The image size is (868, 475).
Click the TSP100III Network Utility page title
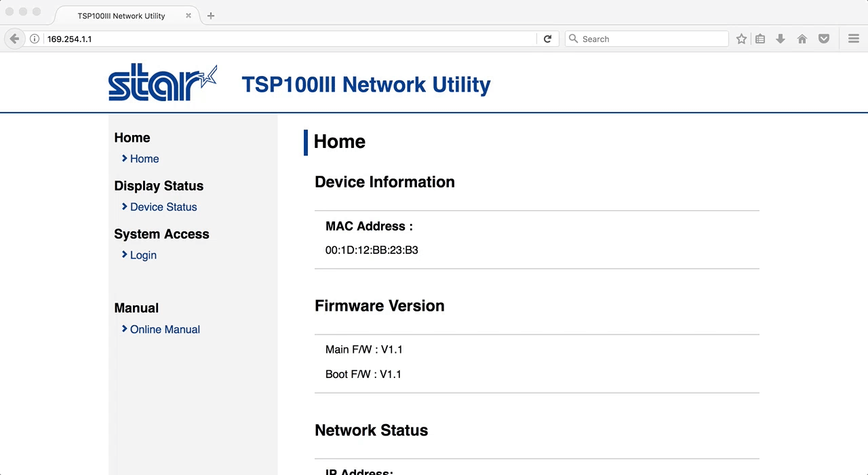(x=366, y=85)
